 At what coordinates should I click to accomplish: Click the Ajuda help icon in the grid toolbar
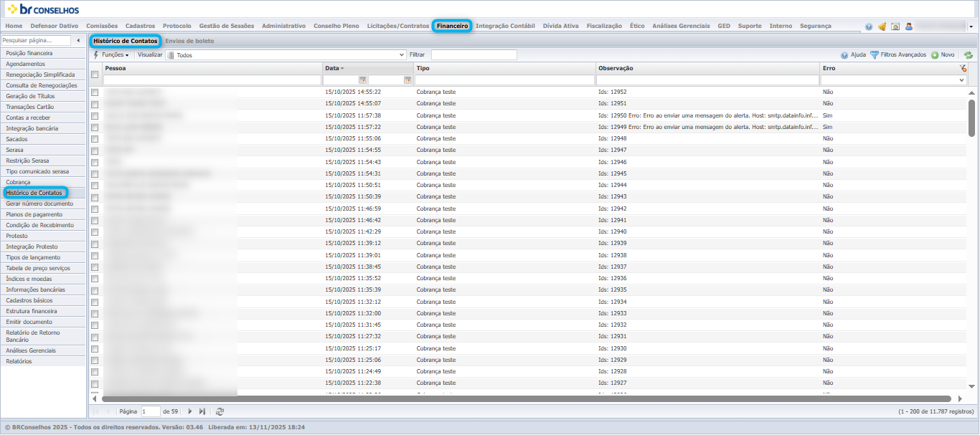(844, 55)
